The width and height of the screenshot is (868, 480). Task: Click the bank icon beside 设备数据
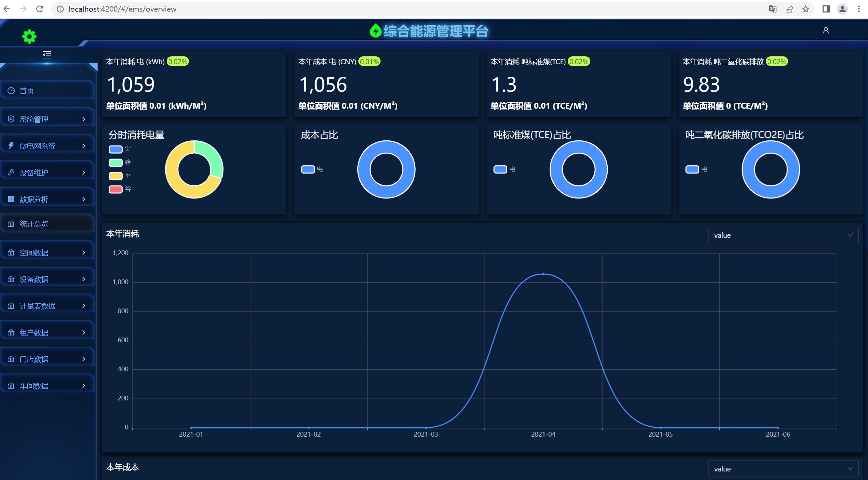[11, 279]
